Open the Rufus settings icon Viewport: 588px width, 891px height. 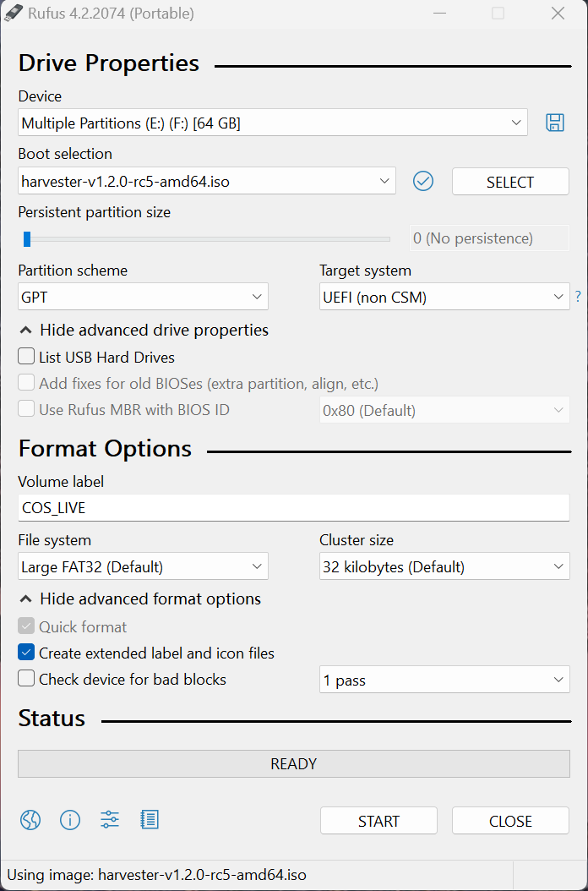pyautogui.click(x=109, y=819)
